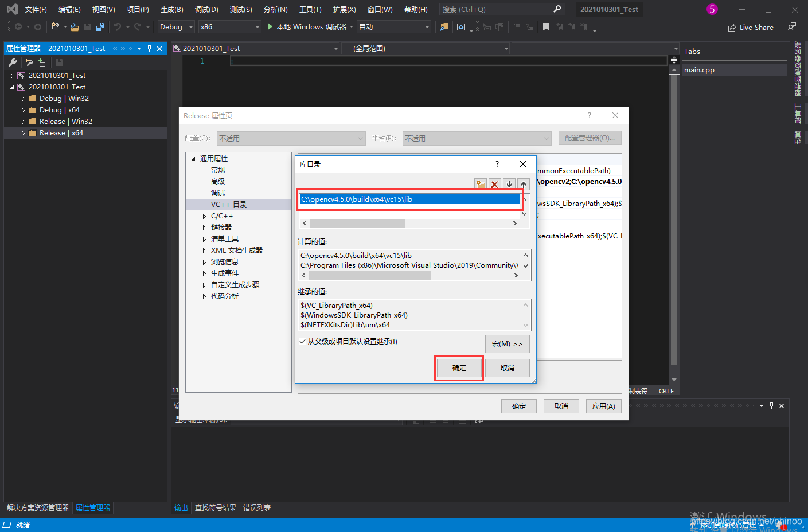Click 取消 in the Release 属性页 dialog

point(561,406)
